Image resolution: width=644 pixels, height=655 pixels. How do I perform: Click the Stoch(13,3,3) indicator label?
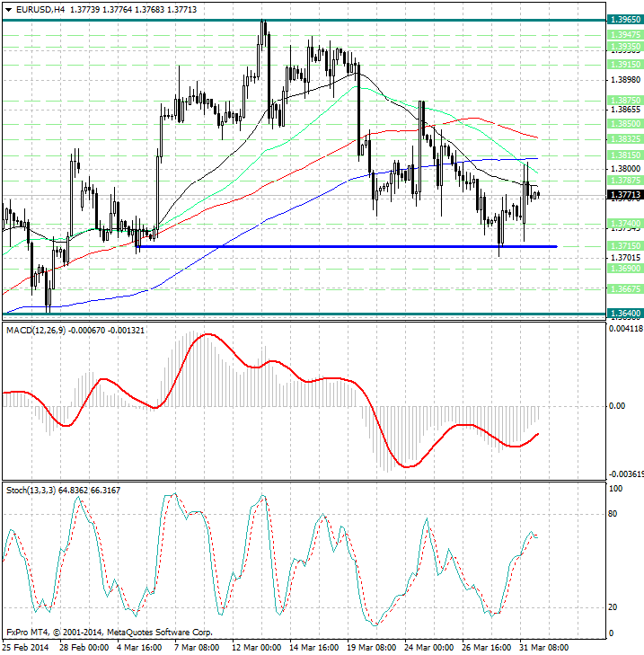(x=31, y=491)
